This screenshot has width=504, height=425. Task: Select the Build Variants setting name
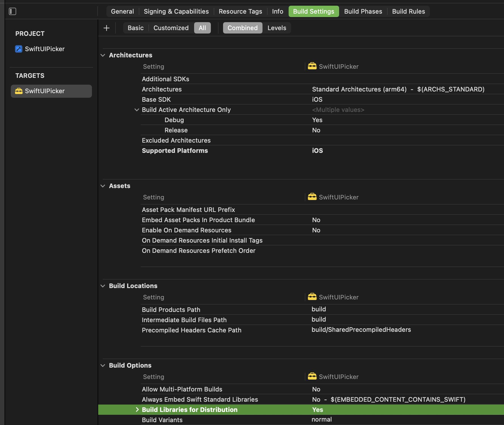point(162,420)
